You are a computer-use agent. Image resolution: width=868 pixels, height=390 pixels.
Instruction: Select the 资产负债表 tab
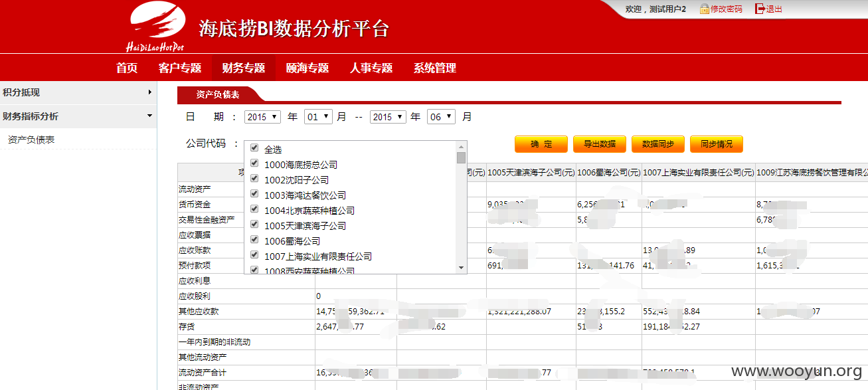pyautogui.click(x=218, y=95)
